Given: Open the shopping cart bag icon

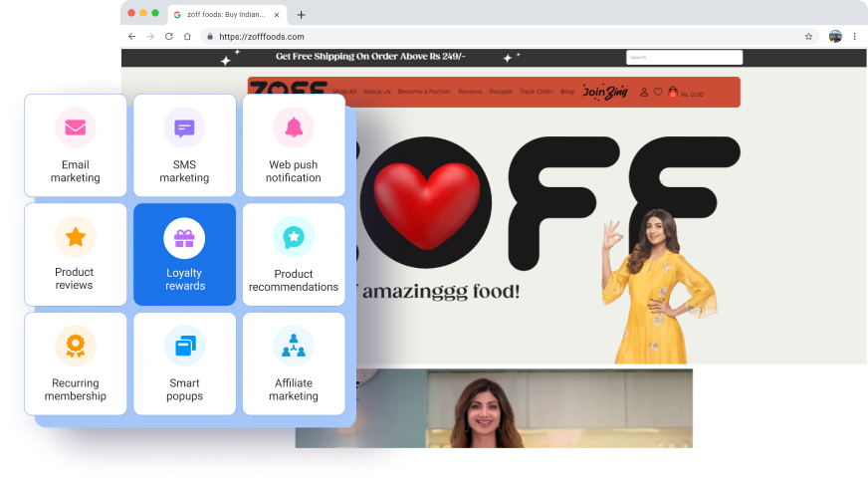Looking at the screenshot, I should click(x=673, y=93).
